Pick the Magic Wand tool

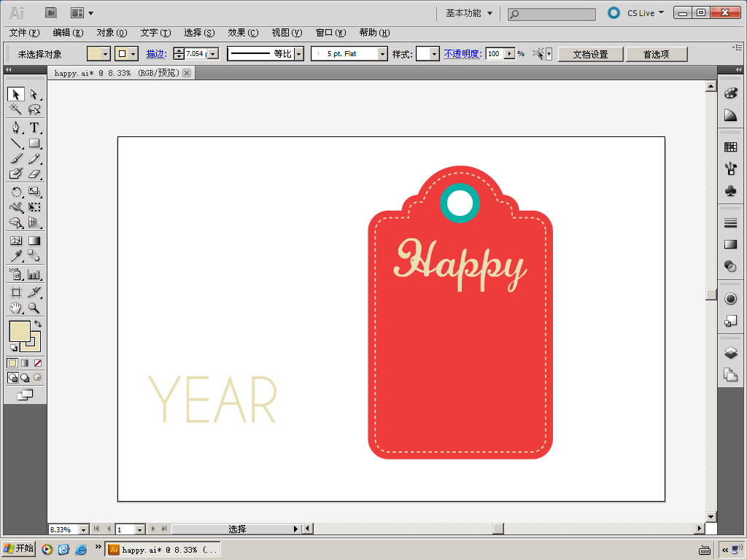(x=15, y=109)
